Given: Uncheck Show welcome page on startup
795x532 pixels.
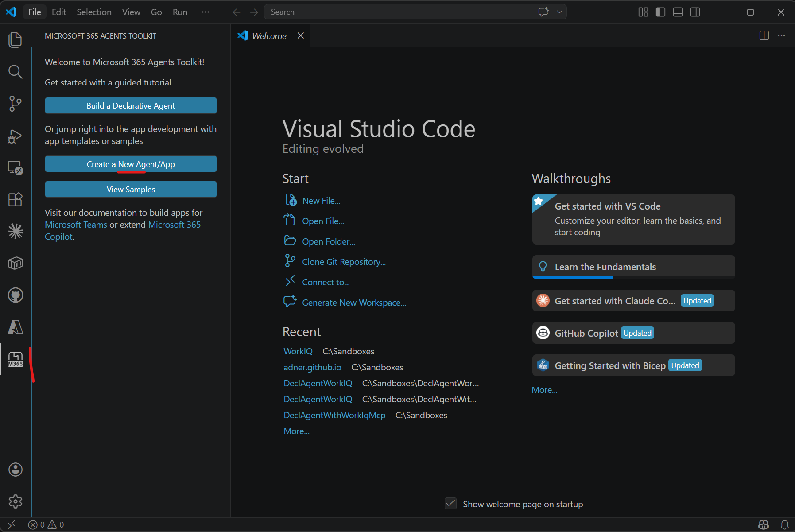Looking at the screenshot, I should (x=450, y=504).
